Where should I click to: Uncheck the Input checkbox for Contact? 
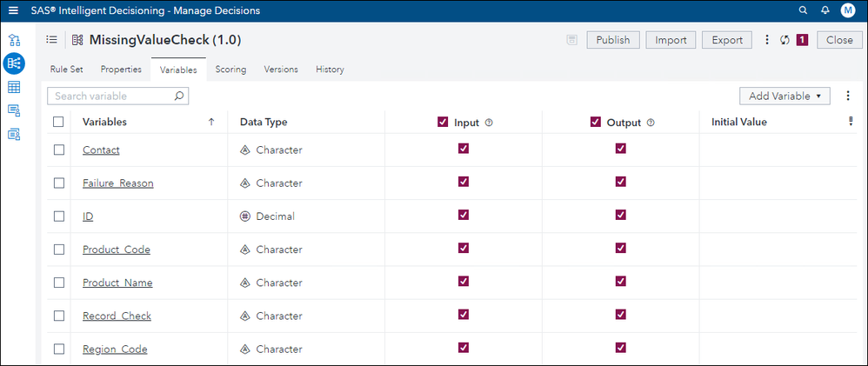point(463,150)
